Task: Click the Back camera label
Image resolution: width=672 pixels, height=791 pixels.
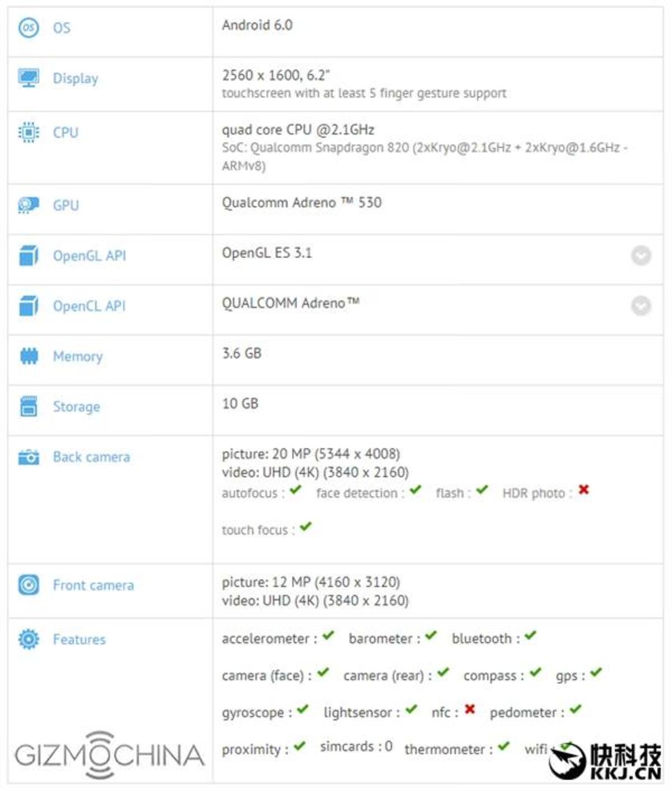Action: 91,457
